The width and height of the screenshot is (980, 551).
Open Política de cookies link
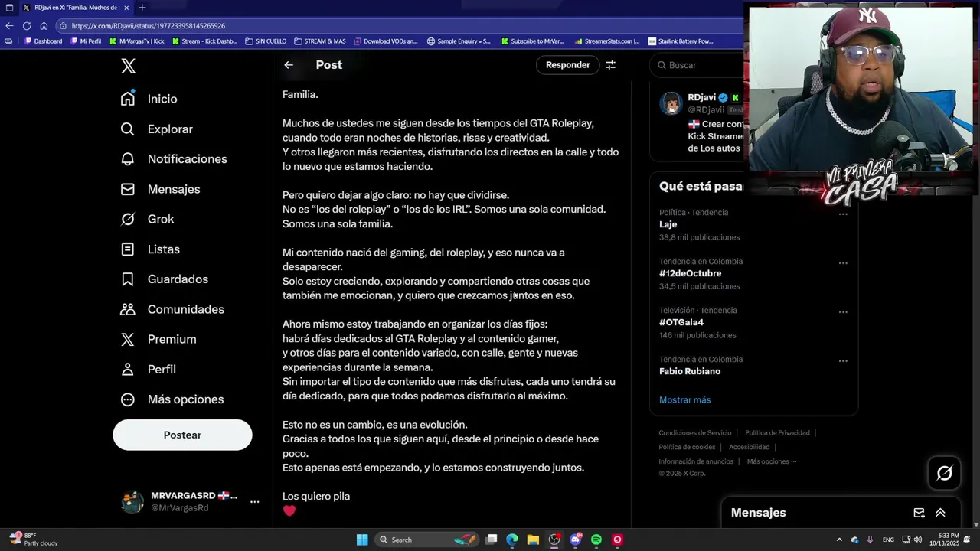687,447
